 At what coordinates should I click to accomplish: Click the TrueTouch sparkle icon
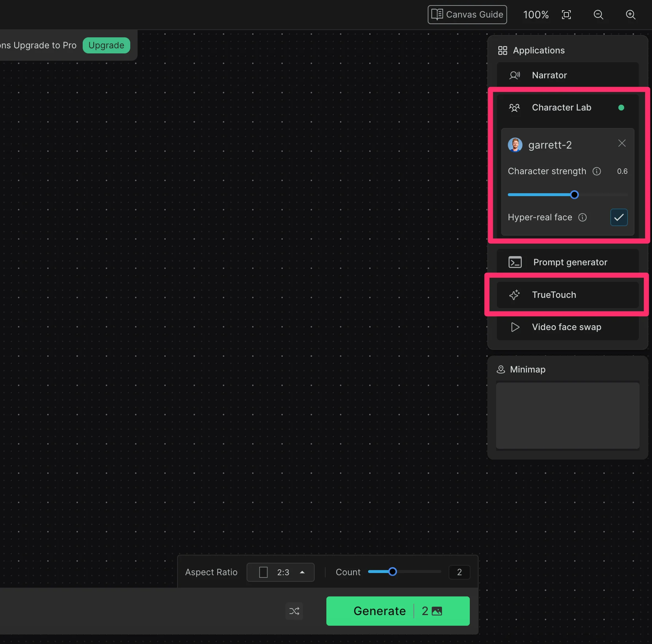[x=514, y=295]
